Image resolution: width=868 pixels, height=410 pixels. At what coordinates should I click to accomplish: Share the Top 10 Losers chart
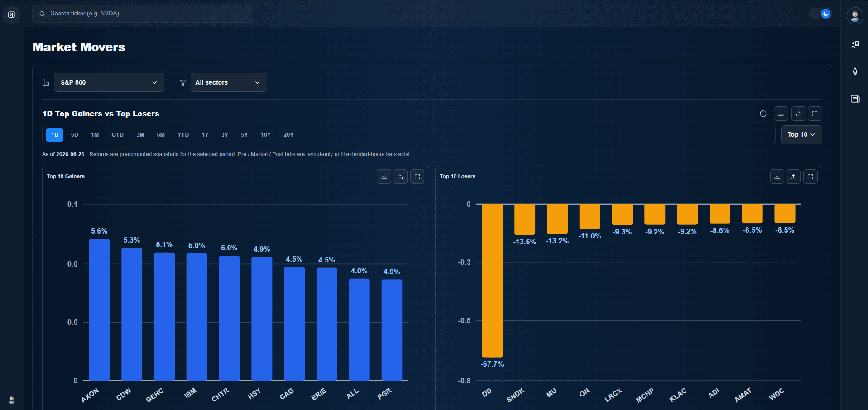[793, 176]
